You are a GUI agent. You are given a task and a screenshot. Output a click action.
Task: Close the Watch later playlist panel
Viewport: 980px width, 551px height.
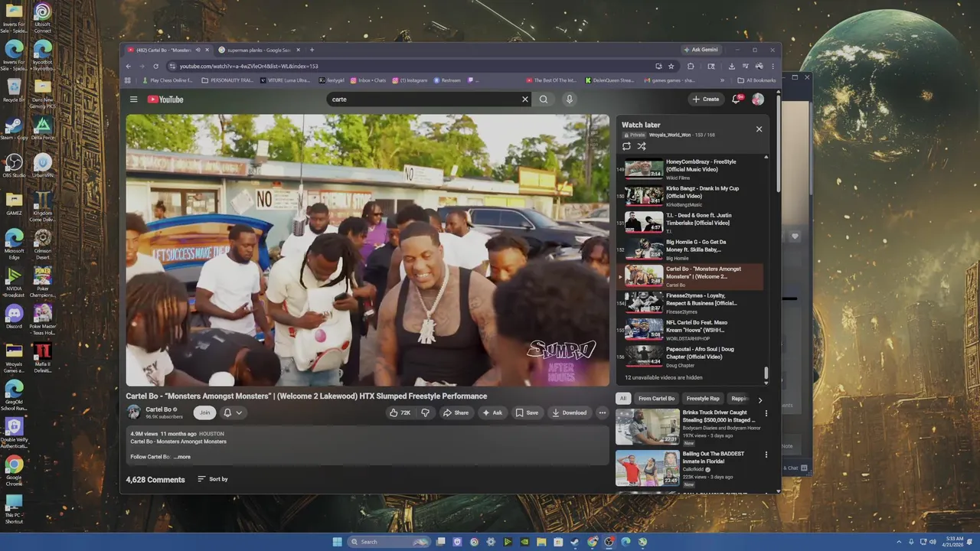tap(759, 129)
